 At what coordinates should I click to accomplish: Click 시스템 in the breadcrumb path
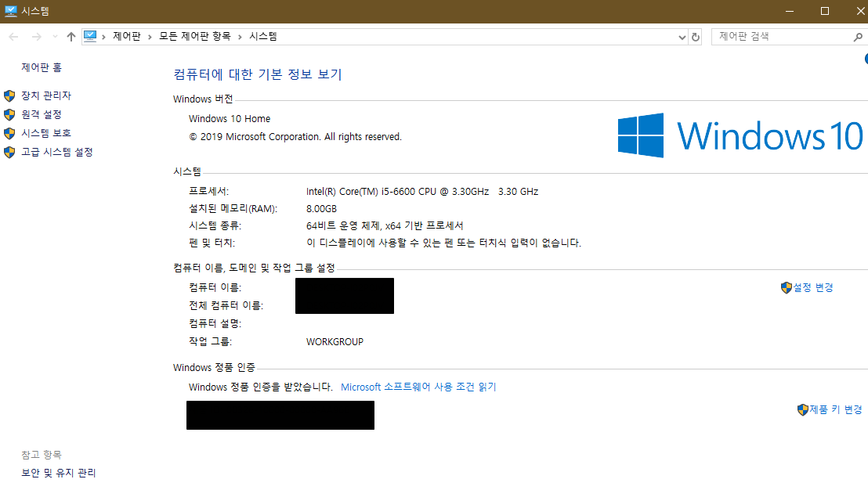pos(263,37)
